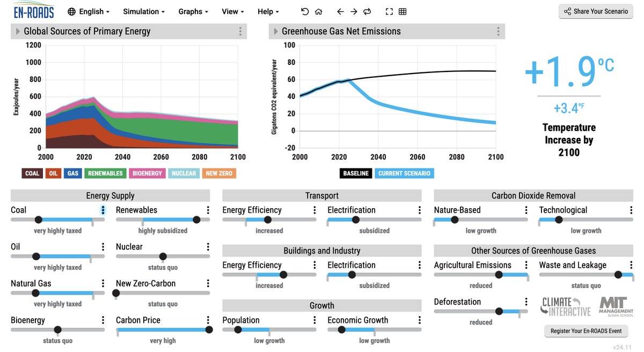This screenshot has width=644, height=352.
Task: Open New Zero-Carbon three-dot menu
Action: (208, 283)
